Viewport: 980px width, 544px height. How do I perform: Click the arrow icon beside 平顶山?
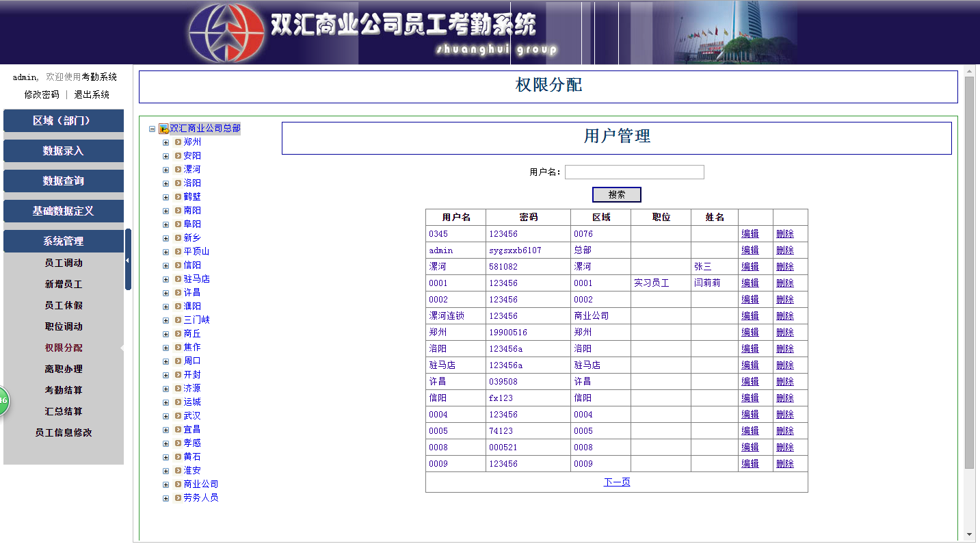[x=178, y=252]
